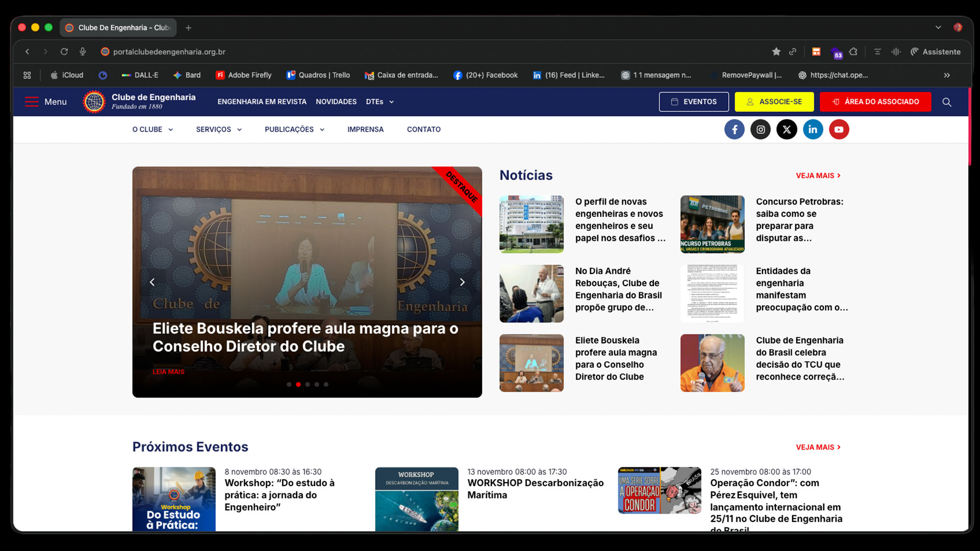This screenshot has width=980, height=551.
Task: Open the IMPRENSA menu item
Action: coord(365,130)
